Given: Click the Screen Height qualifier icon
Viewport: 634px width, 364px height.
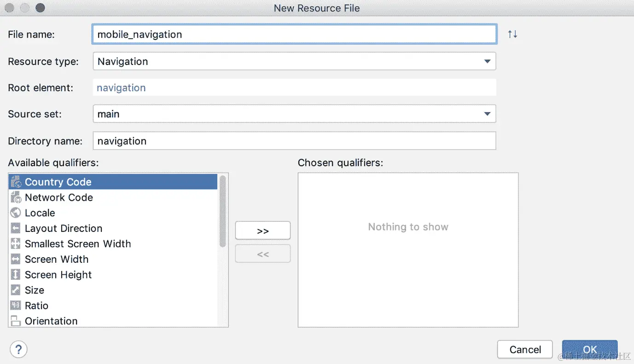Looking at the screenshot, I should point(15,274).
